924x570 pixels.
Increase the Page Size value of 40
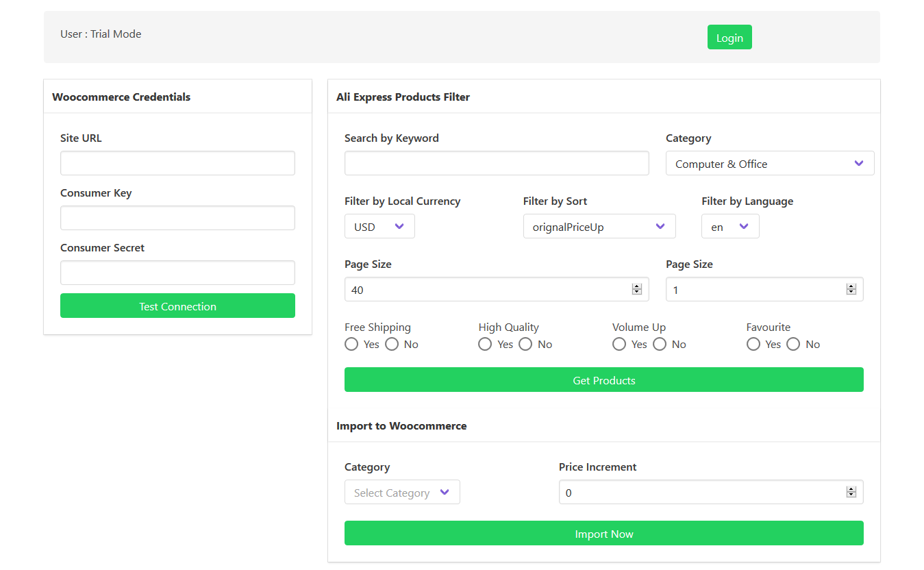(637, 286)
